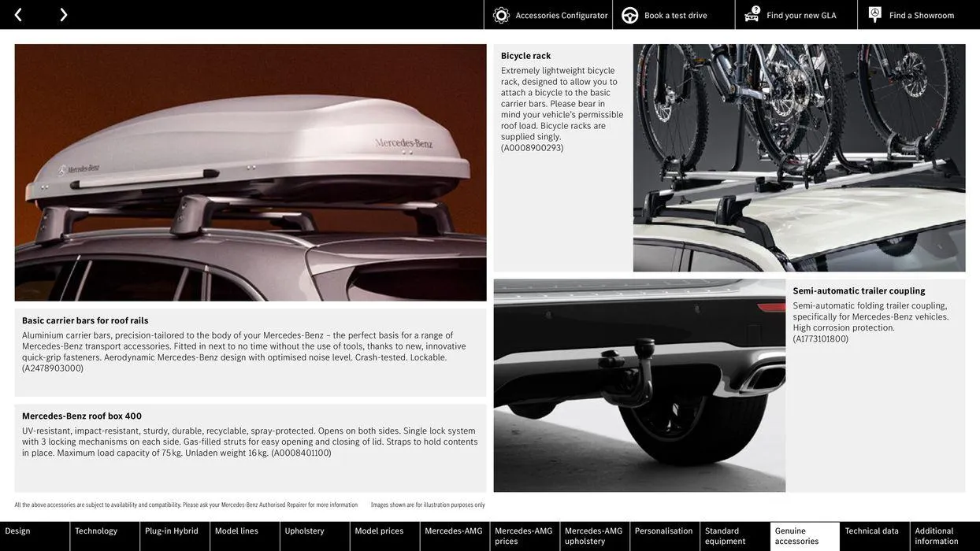Go back using the left arrow
The width and height of the screenshot is (980, 551).
tap(17, 13)
